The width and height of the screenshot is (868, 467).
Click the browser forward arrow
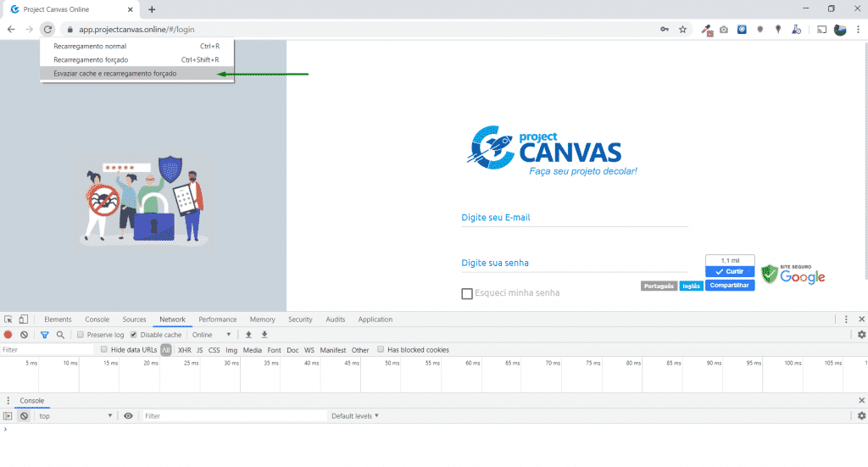30,30
